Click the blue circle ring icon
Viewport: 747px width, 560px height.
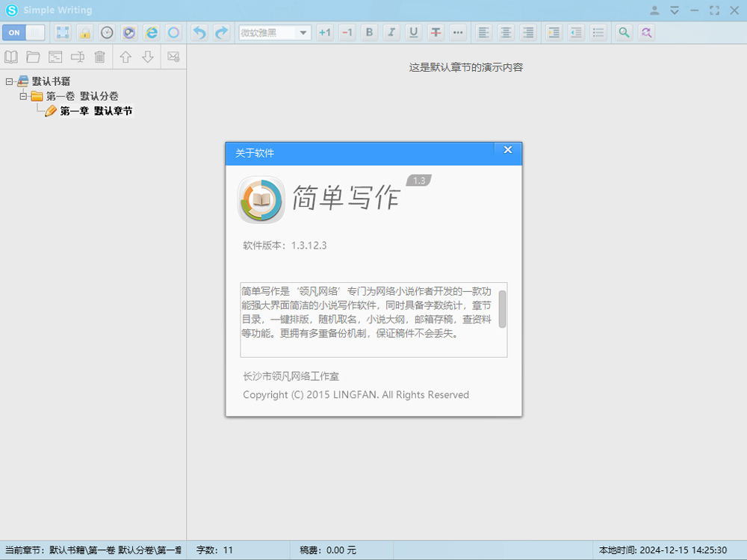pos(174,32)
